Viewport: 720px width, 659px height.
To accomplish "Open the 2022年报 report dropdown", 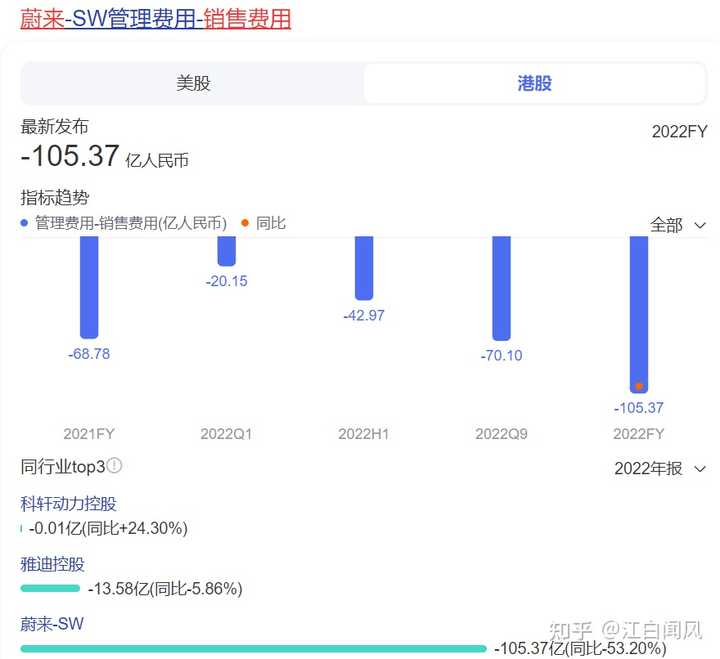I will pos(660,468).
